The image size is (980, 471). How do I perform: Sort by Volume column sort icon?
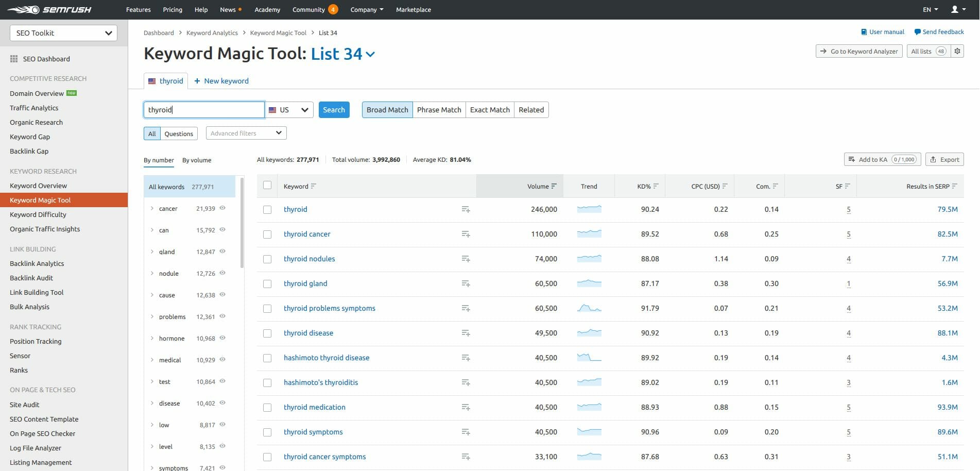[554, 186]
